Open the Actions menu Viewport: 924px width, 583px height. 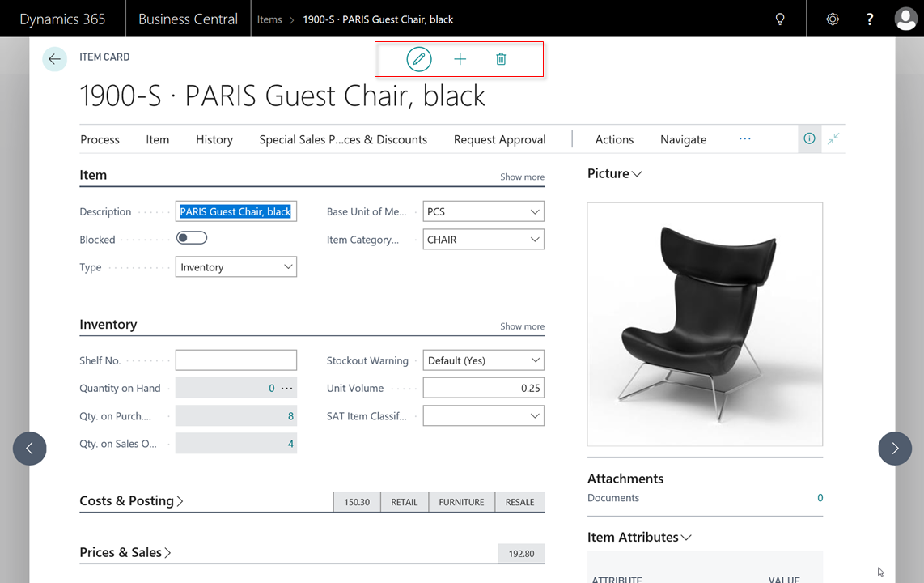(613, 139)
